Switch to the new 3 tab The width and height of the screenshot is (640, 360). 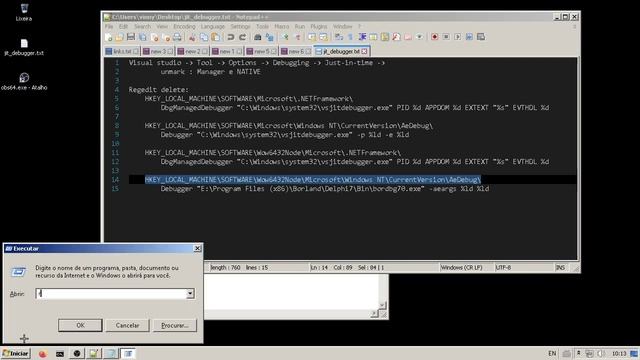pyautogui.click(x=158, y=51)
